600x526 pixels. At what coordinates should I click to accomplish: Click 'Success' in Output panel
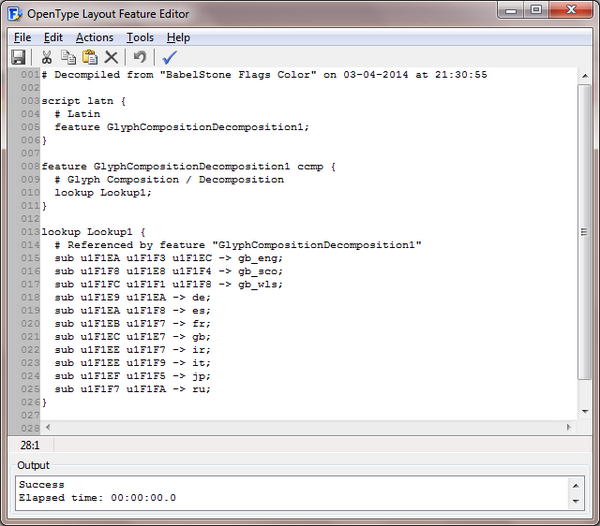point(41,485)
